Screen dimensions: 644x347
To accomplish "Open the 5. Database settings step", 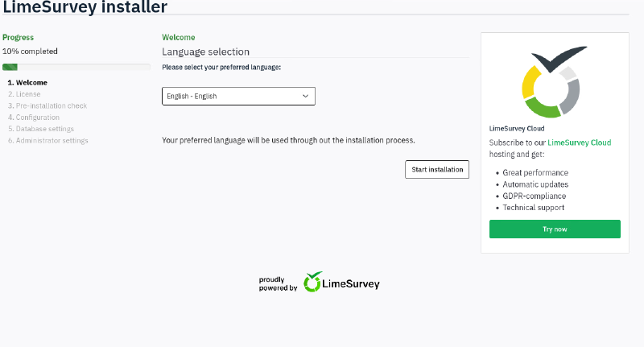I will [x=40, y=129].
